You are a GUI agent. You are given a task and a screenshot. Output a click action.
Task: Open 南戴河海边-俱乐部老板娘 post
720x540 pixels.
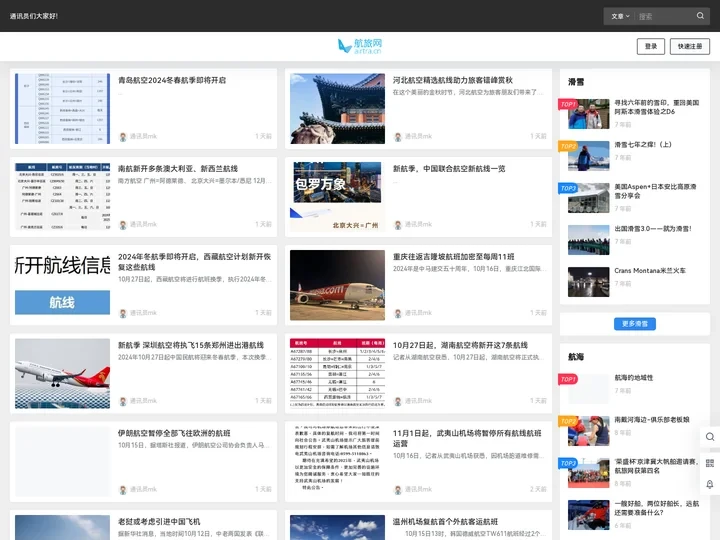click(652, 419)
